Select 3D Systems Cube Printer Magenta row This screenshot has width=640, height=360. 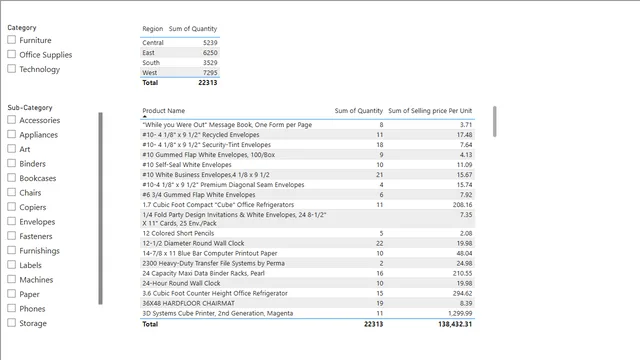[307, 313]
